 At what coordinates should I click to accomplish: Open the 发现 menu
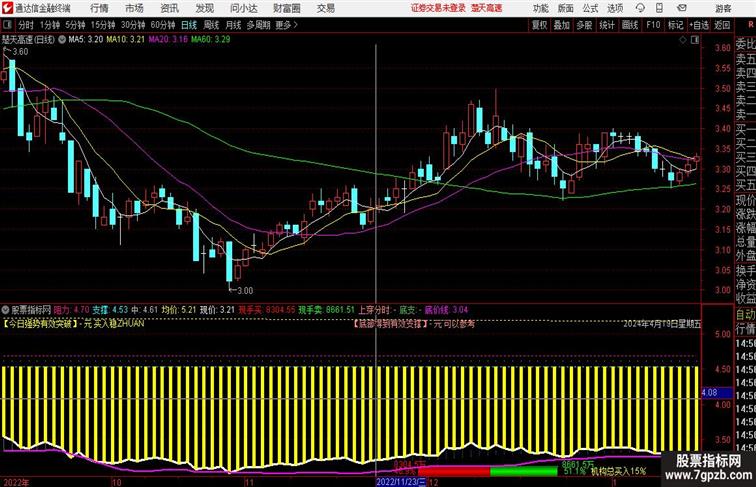tap(204, 8)
